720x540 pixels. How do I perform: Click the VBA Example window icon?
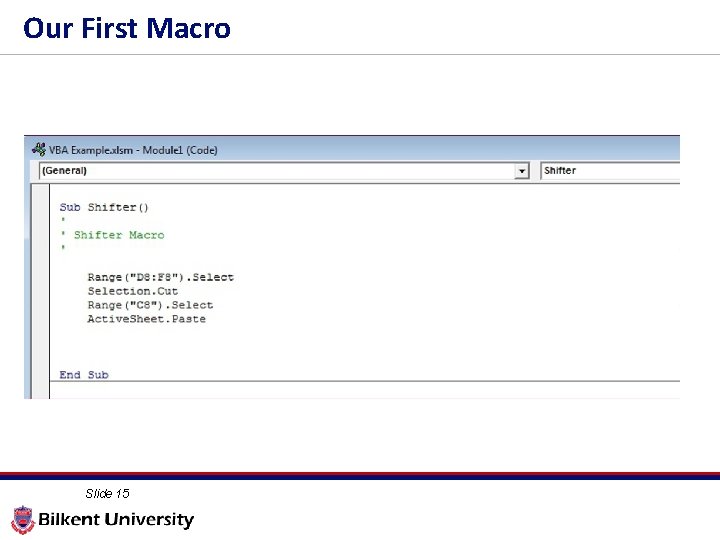[x=39, y=150]
